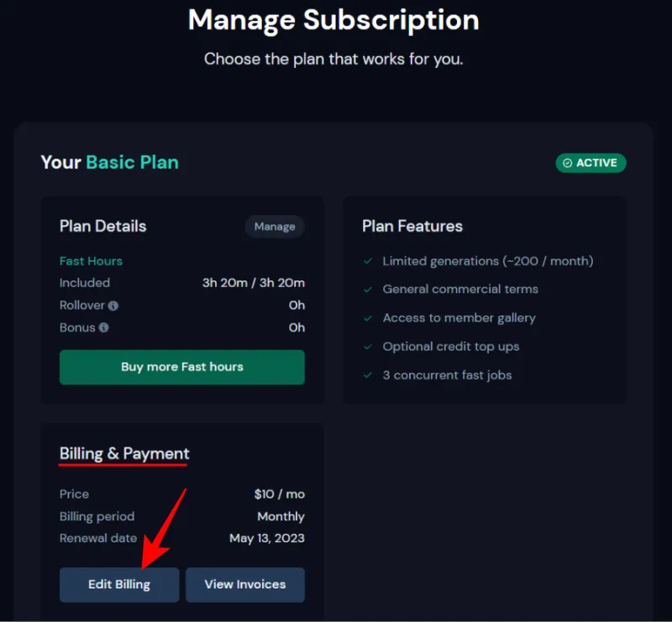Click the included 3h 20m hours value

[x=254, y=283]
